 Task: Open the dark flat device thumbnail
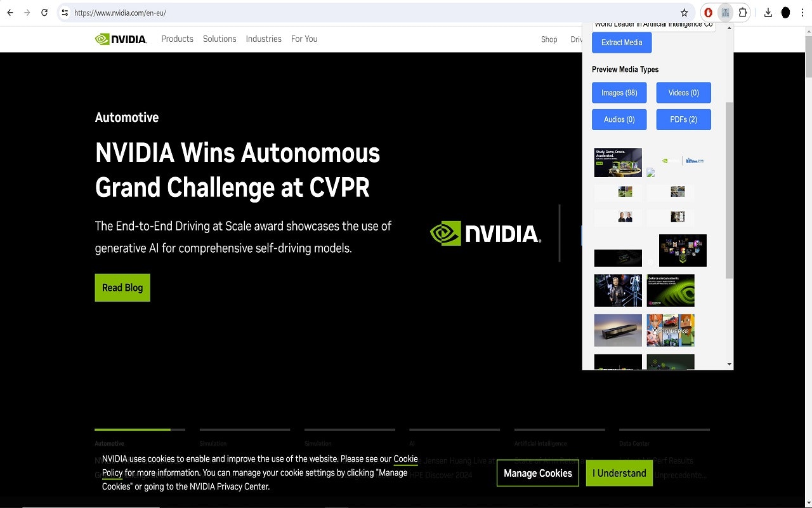pos(618,330)
